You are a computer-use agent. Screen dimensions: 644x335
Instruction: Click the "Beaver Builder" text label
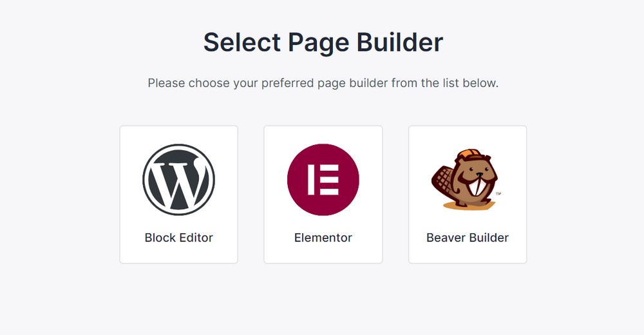tap(468, 238)
